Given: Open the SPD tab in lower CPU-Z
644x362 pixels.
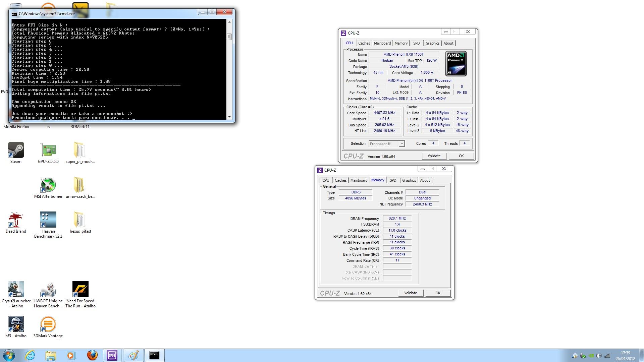Looking at the screenshot, I should tap(393, 180).
